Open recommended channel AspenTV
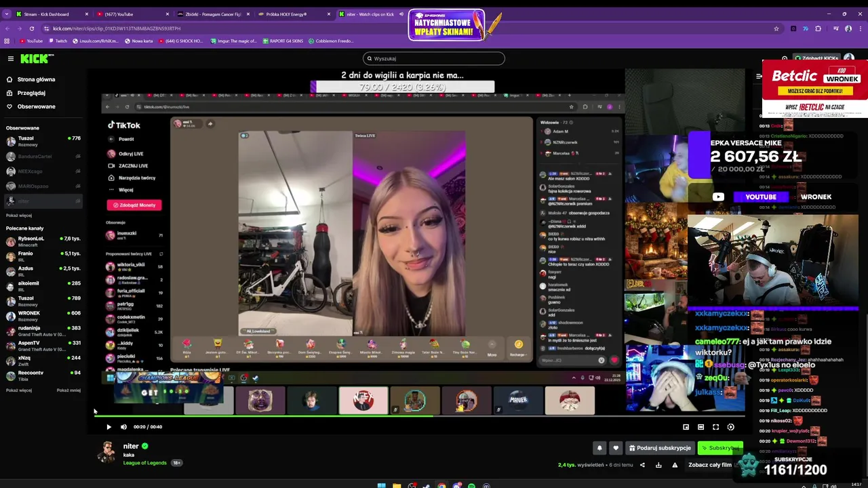The image size is (868, 488). coord(42,346)
